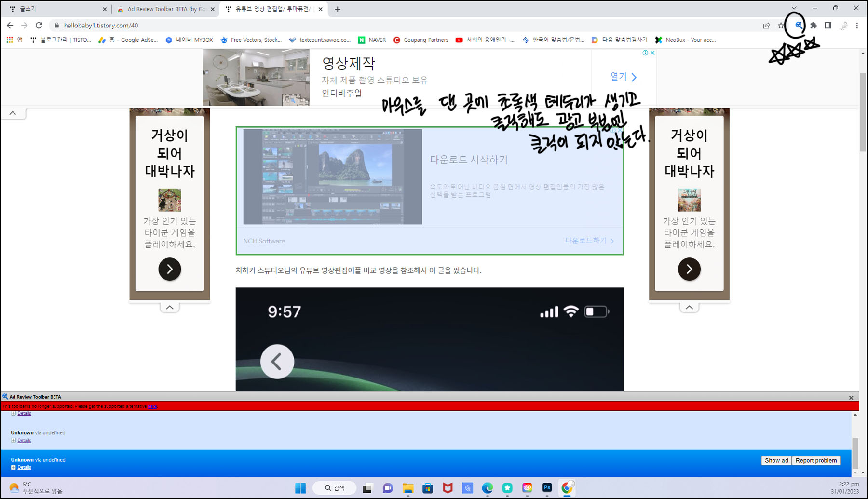This screenshot has height=499, width=868.
Task: Select the 유튜브 영상 편집앱 tab
Action: [x=274, y=9]
